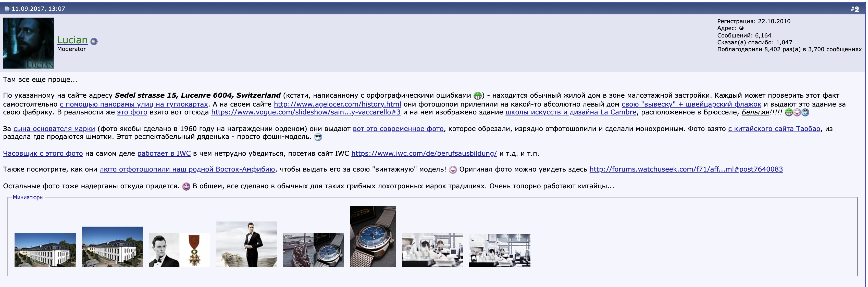Viewport: 868px width, 287px height.
Task: Open the man with medal thumbnail
Action: coord(179,250)
